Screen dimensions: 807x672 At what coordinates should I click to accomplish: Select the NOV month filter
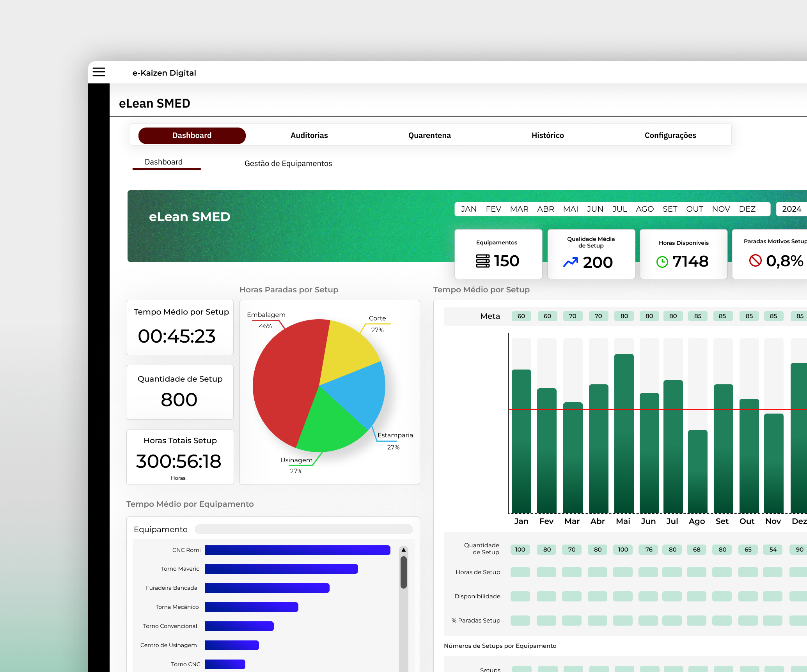pyautogui.click(x=721, y=209)
